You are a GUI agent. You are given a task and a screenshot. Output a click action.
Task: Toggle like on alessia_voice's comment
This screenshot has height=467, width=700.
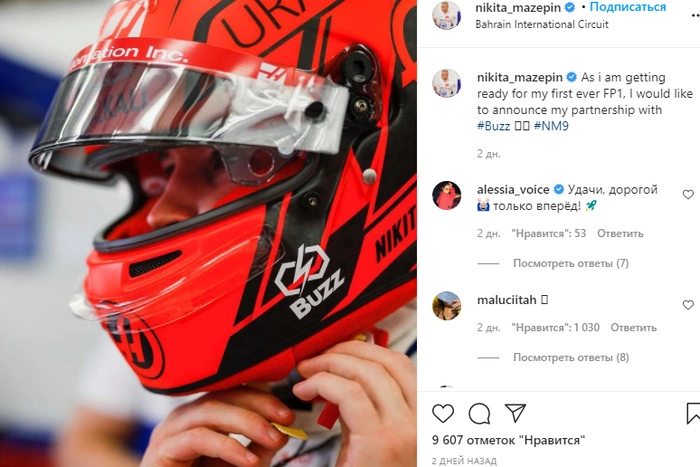(688, 195)
